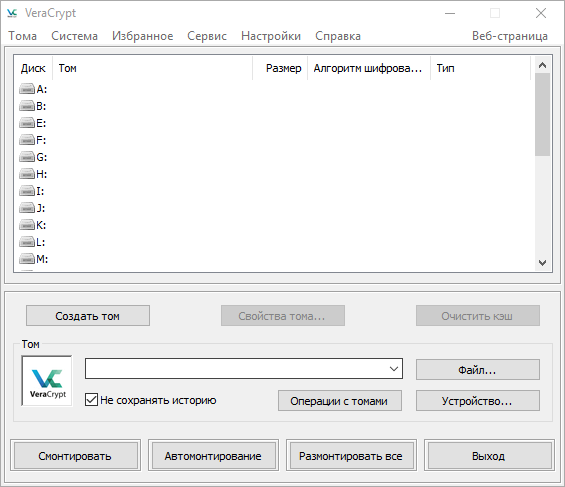This screenshot has height=487, width=565.
Task: Select drive K: icon in list
Action: (27, 225)
